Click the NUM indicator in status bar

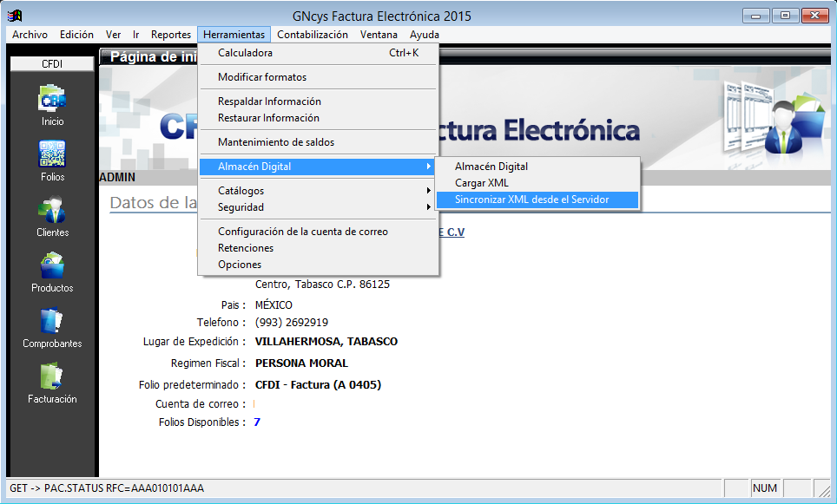[764, 488]
